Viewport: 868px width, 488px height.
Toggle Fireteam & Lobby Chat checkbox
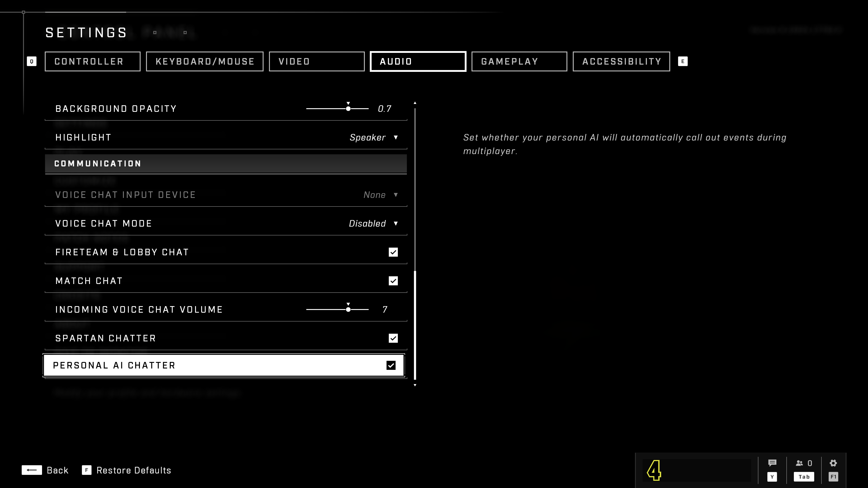click(x=393, y=251)
